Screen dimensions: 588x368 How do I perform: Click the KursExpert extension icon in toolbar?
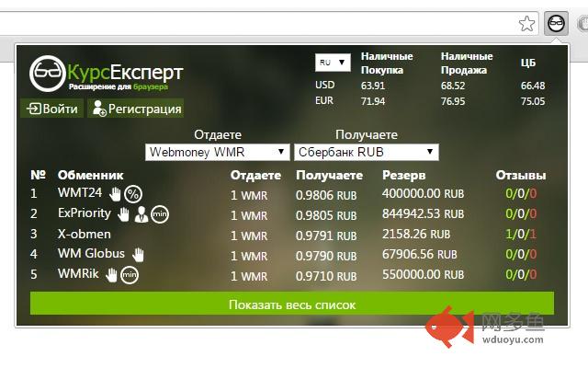coord(556,23)
